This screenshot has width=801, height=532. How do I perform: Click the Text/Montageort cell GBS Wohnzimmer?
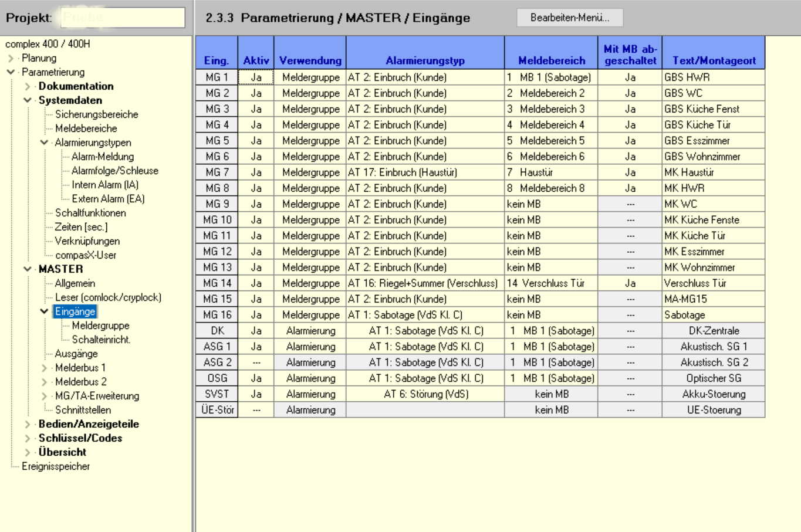tap(713, 157)
